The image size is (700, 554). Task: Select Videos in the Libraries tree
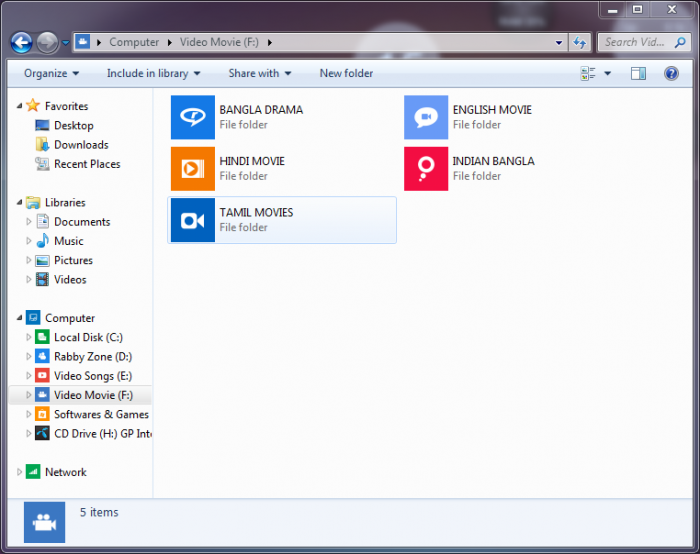point(70,279)
